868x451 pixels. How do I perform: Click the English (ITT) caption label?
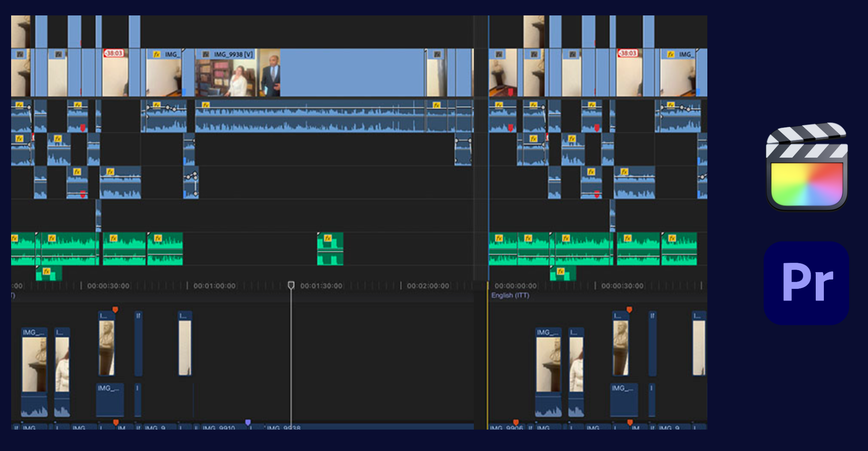coord(510,295)
